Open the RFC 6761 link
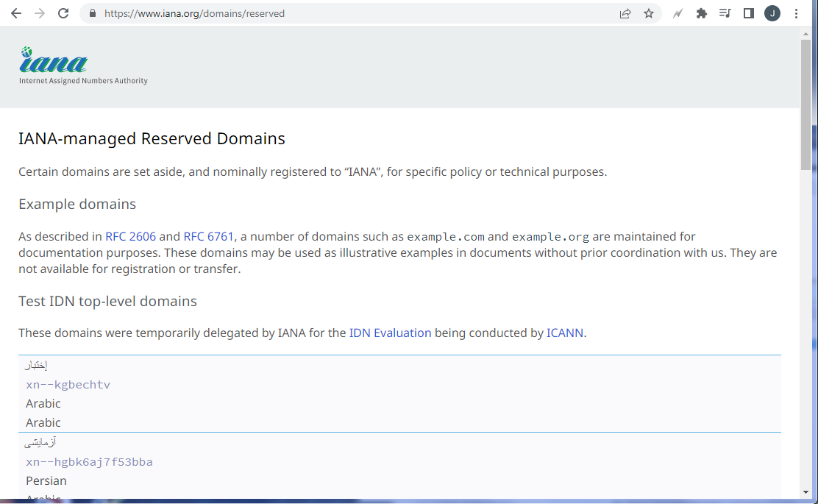 208,236
